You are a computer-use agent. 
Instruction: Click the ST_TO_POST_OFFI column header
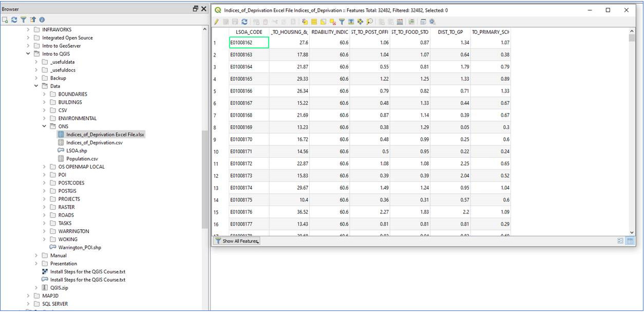370,32
